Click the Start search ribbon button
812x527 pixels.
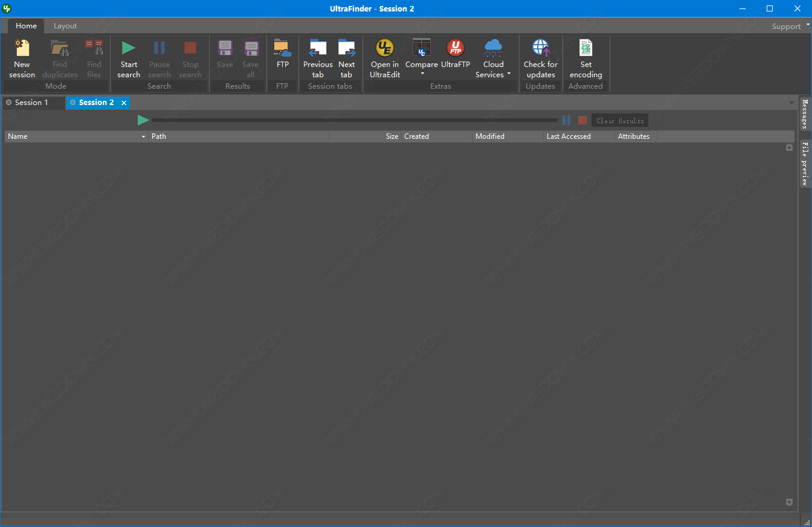click(x=129, y=59)
